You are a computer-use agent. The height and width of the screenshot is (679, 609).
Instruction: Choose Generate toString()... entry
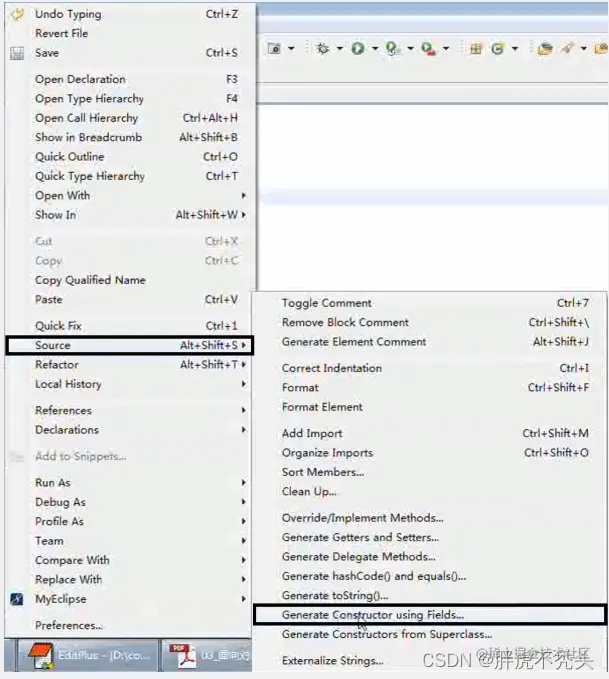pyautogui.click(x=430, y=596)
